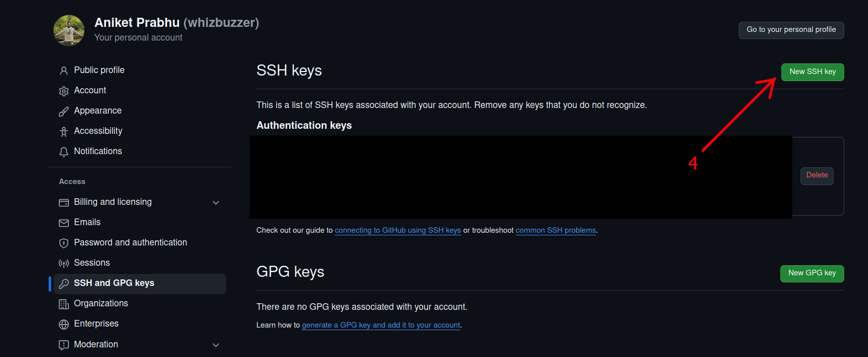Open the common SSH problems link

coord(555,230)
